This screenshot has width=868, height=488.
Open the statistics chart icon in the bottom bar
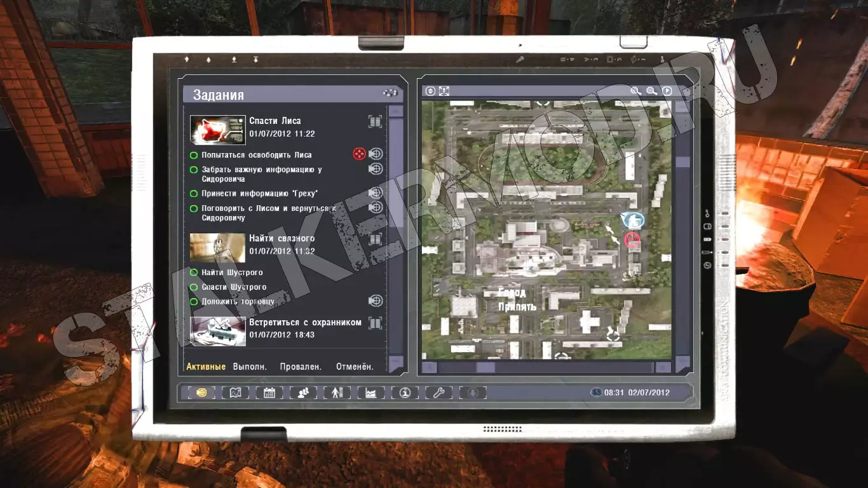371,393
